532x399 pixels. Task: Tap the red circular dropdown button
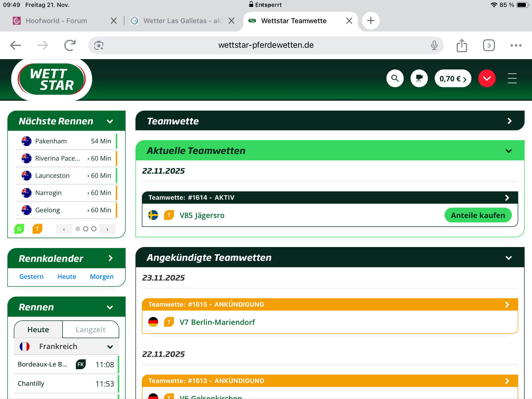coord(487,78)
